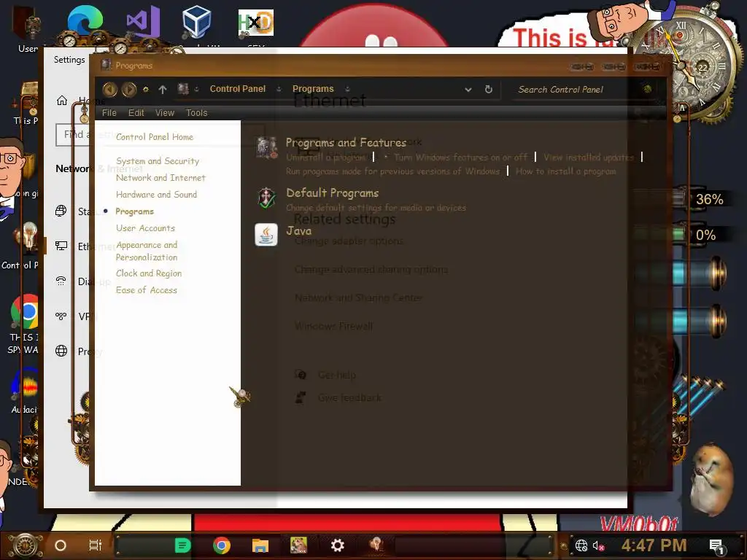Screen dimensions: 747x560
Task: Click Uninstall a program link
Action: point(328,157)
